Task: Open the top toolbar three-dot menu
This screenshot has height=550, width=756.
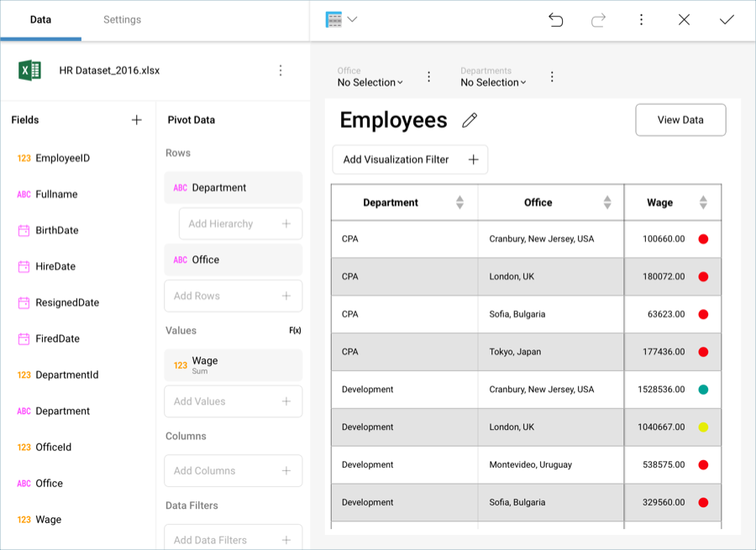Action: [x=641, y=20]
